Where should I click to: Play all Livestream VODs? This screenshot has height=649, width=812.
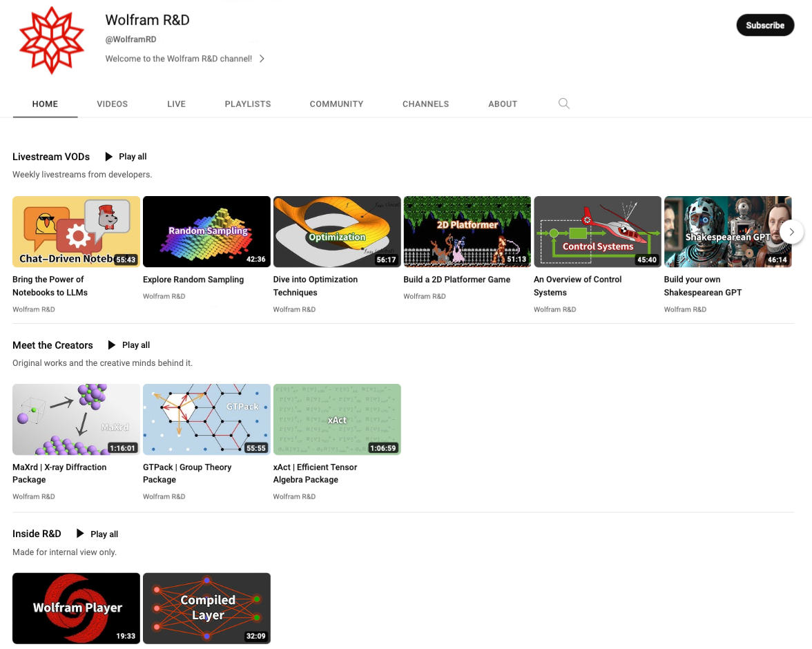(x=126, y=157)
